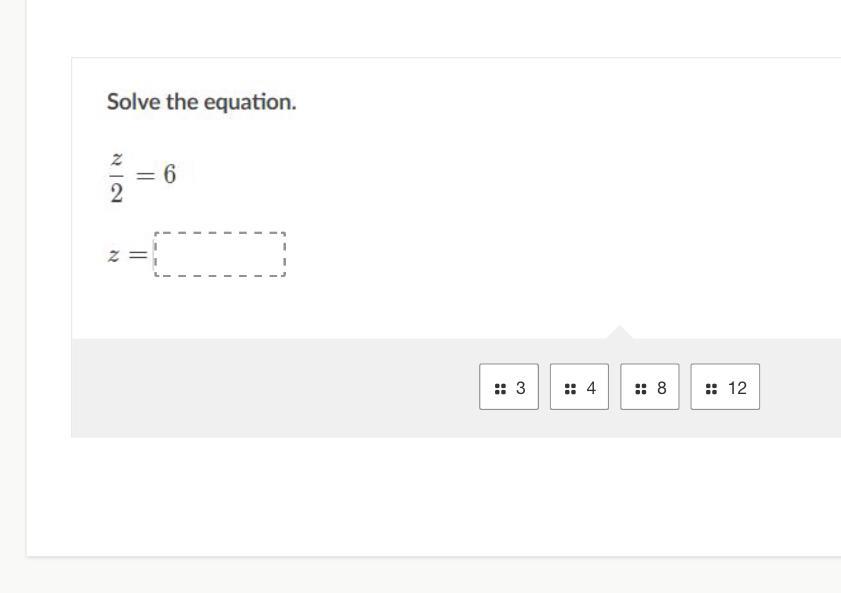Click the drag handle on tile 8
Screen dimensions: 841x593
click(x=641, y=388)
